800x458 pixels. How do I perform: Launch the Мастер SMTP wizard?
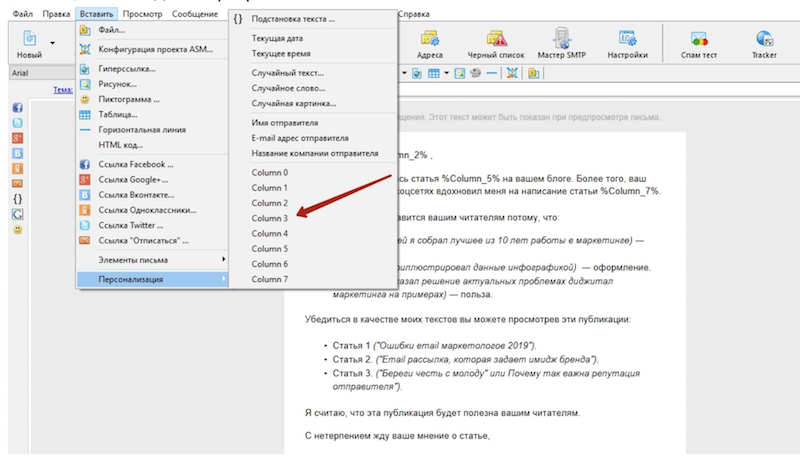(x=561, y=44)
